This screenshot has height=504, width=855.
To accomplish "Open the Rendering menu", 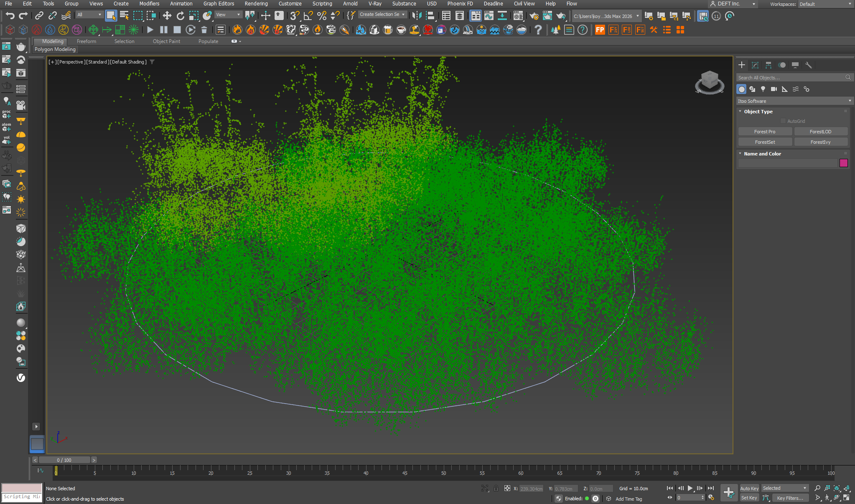I will pyautogui.click(x=256, y=4).
